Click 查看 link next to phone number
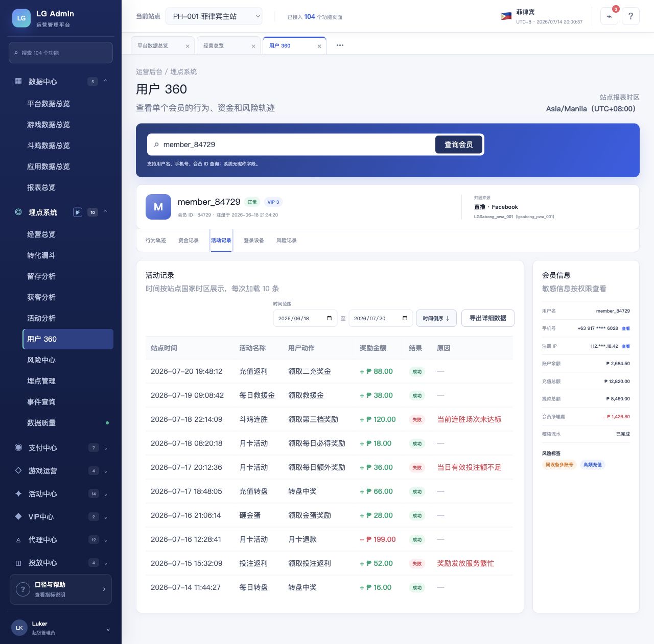 pyautogui.click(x=626, y=328)
